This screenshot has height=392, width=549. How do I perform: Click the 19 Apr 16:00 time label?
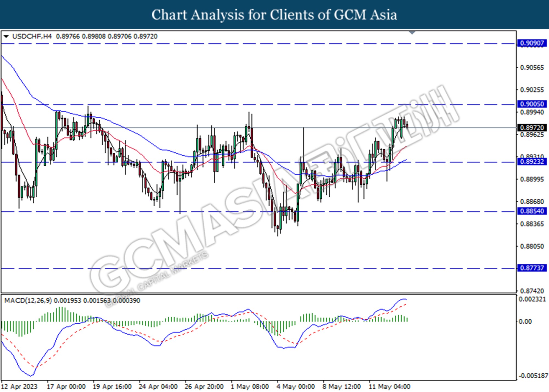tap(112, 387)
